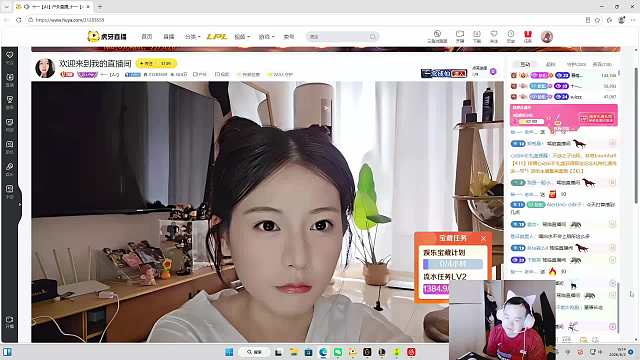Reload the page with the browser refresh button
Viewport: 640px width, 360px height.
[18, 20]
